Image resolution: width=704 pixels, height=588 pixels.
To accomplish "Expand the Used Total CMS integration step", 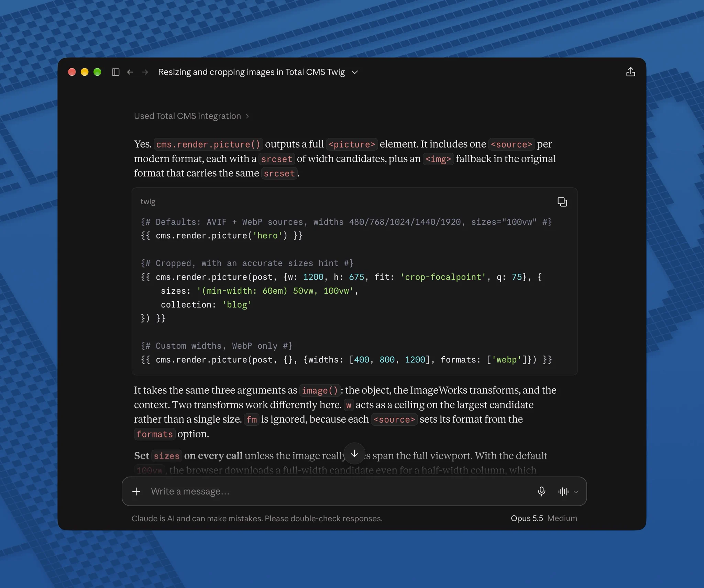I will click(x=191, y=116).
